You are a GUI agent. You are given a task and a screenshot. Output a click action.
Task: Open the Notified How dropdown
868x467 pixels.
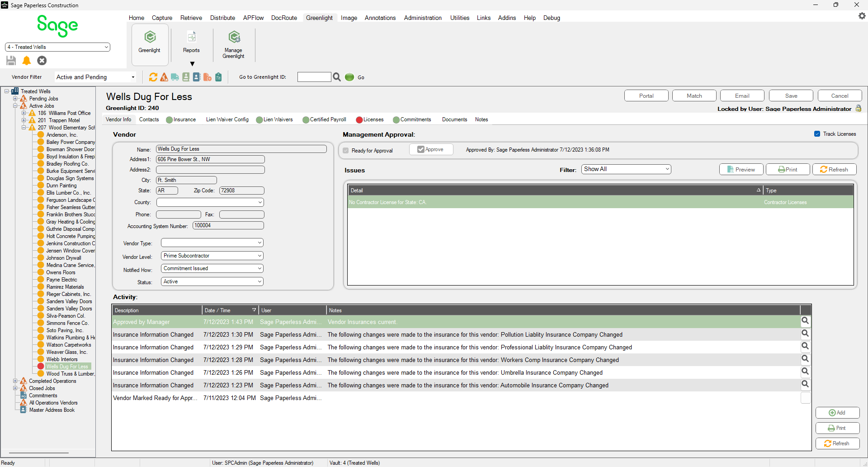tap(212, 269)
